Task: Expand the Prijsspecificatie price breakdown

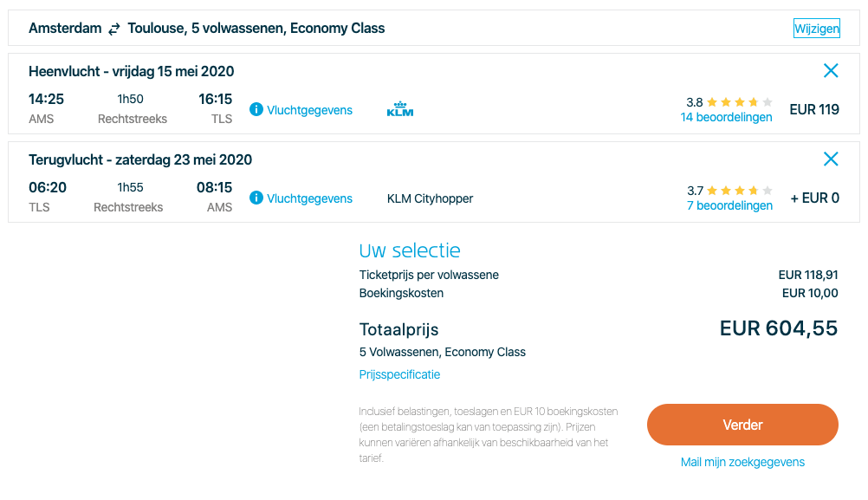Action: click(399, 374)
